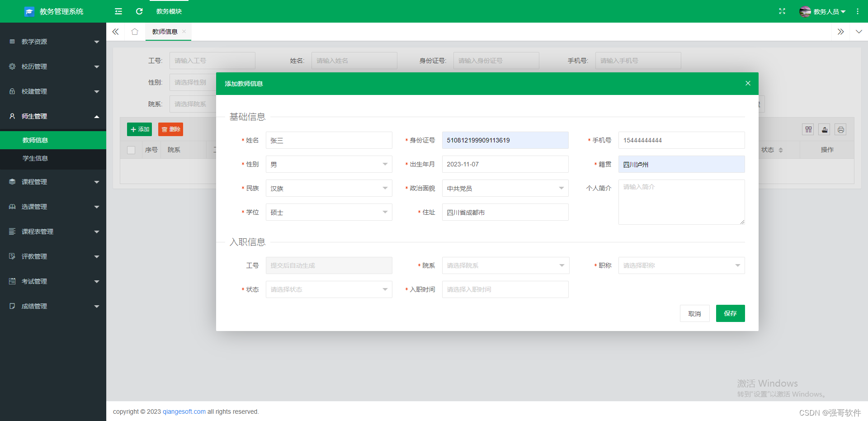Click the 评教管理 edit icon
Viewport: 868px width, 421px height.
(x=12, y=256)
